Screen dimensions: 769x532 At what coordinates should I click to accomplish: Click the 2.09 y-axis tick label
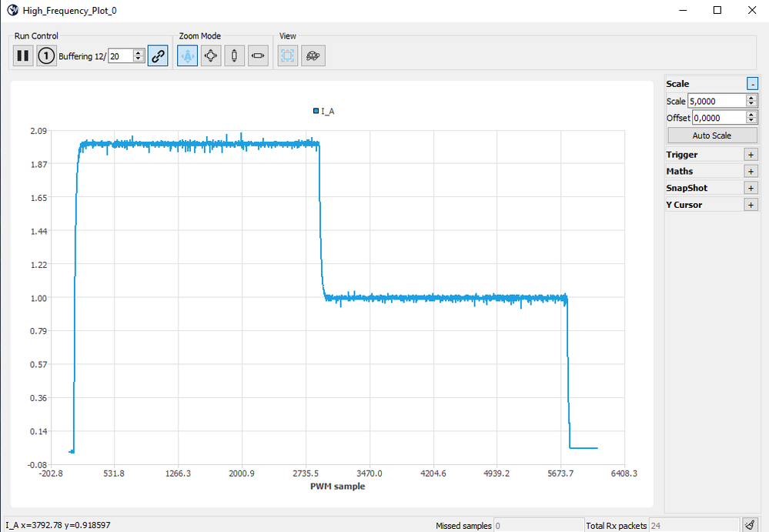pyautogui.click(x=38, y=131)
